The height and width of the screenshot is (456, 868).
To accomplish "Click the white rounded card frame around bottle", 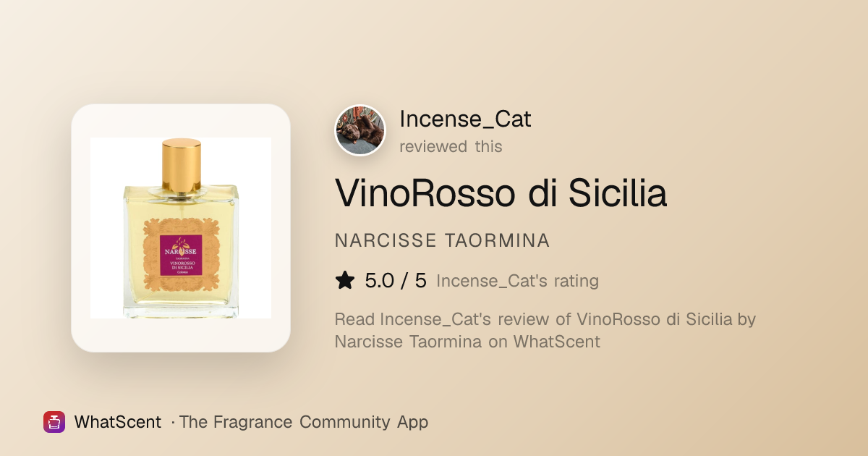I will 181,228.
